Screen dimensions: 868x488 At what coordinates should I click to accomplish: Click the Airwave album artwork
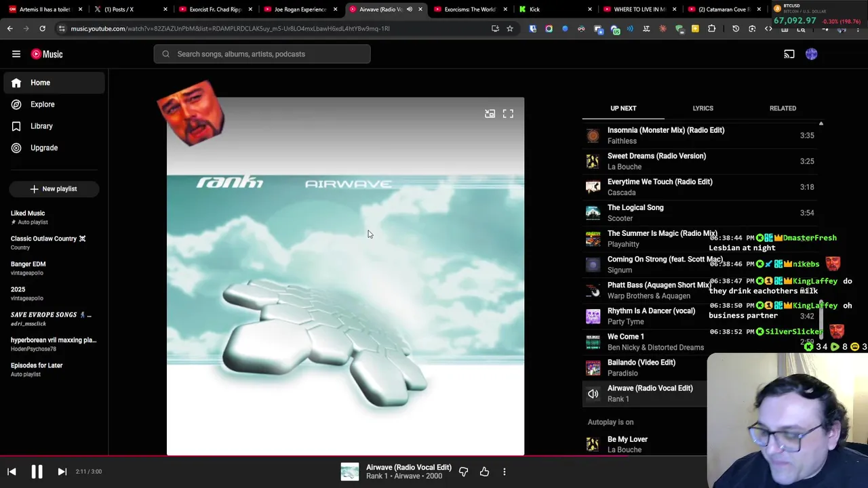345,277
